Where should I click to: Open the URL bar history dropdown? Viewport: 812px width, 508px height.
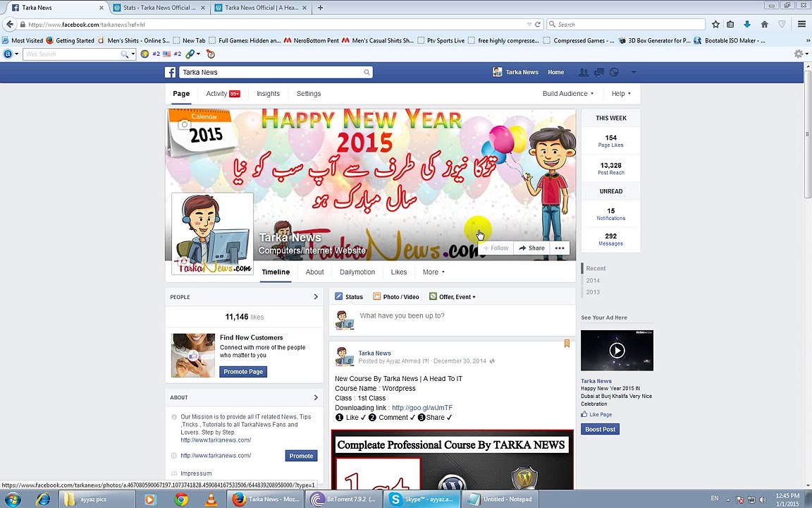(x=529, y=25)
